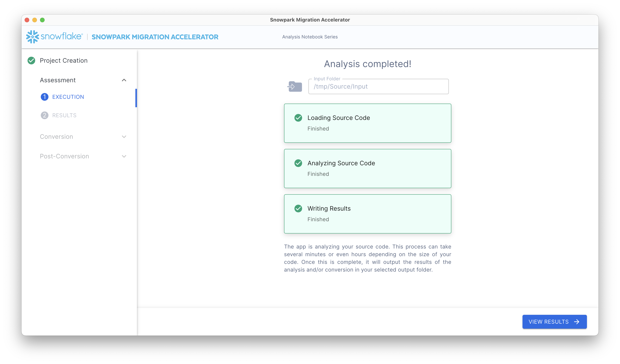Image resolution: width=620 pixels, height=364 pixels.
Task: Click the arrow inside View Results button
Action: 577,322
